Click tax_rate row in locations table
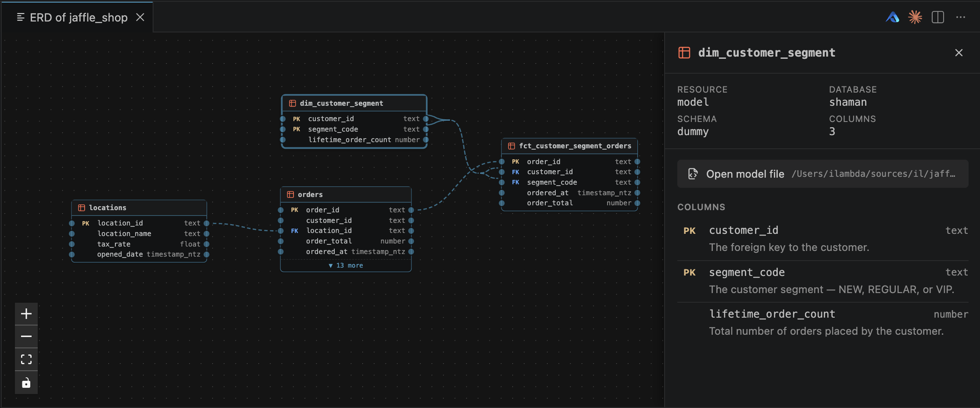The width and height of the screenshot is (980, 408). click(x=139, y=244)
